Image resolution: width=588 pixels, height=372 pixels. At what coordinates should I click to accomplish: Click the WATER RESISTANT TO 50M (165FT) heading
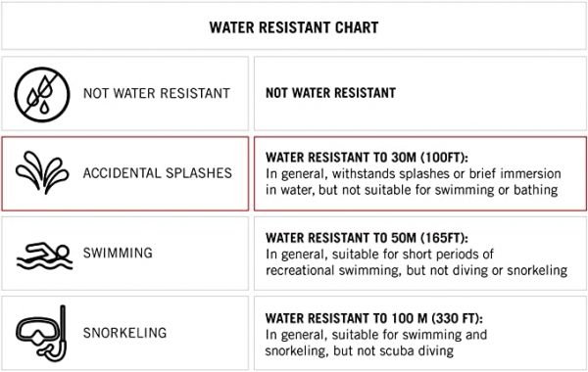tap(367, 238)
